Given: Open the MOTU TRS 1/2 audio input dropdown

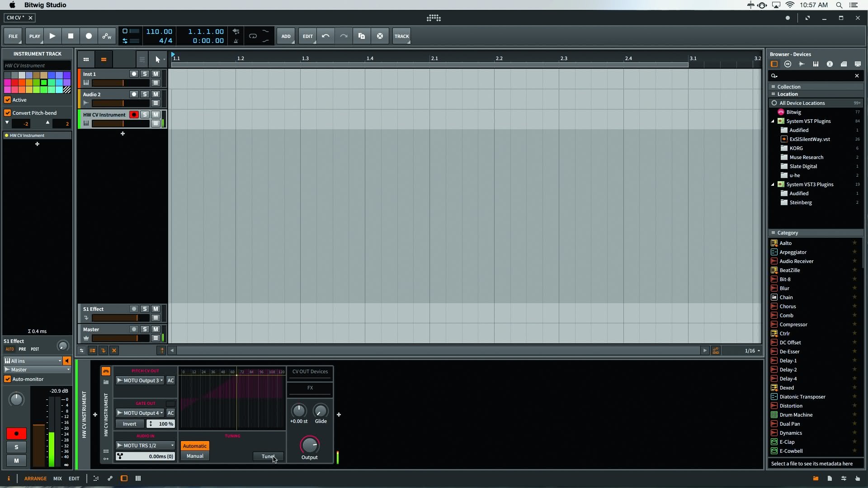Looking at the screenshot, I should 145,446.
